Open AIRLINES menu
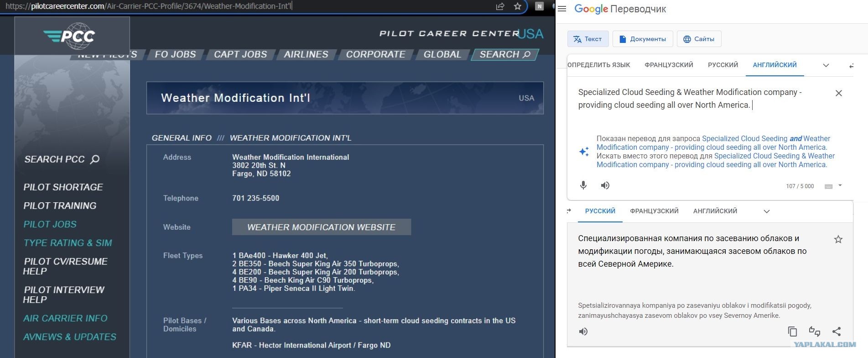This screenshot has height=358, width=868. 306,54
